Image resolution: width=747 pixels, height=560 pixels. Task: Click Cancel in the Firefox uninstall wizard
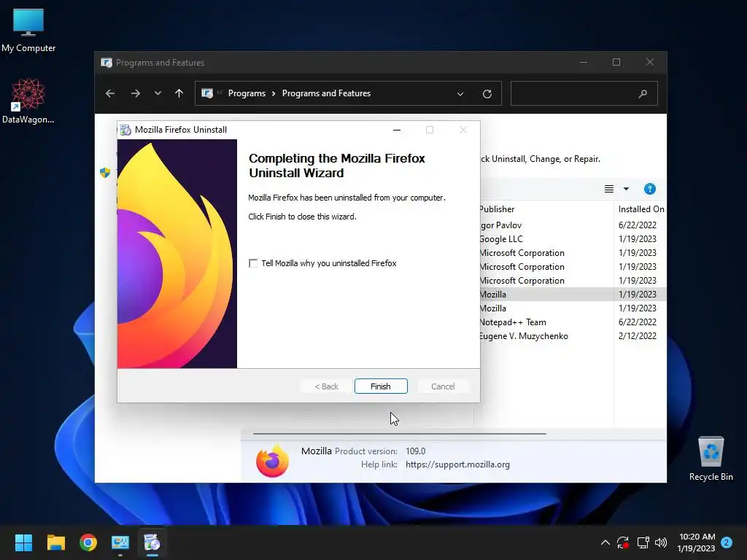443,386
